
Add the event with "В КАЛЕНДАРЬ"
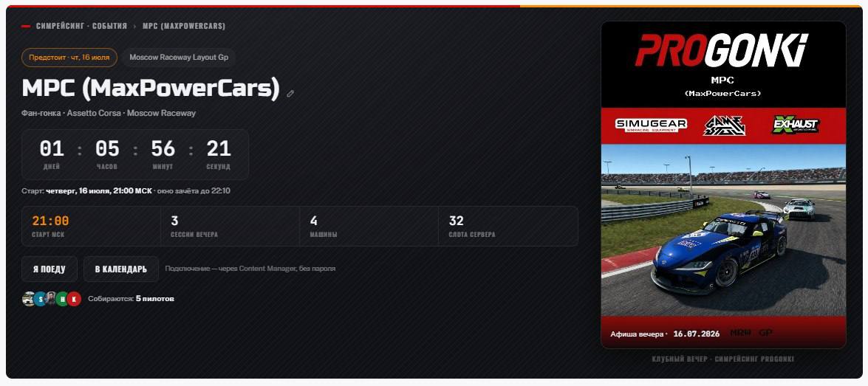click(x=121, y=269)
